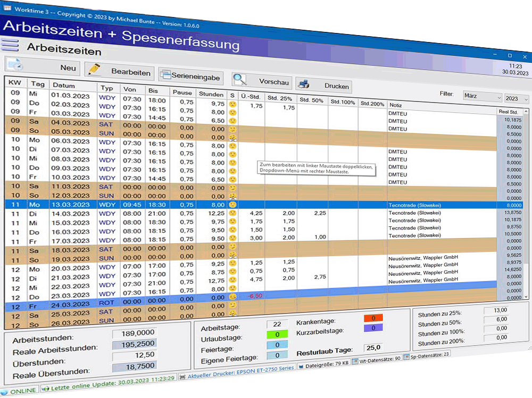The image size is (532, 398).
Task: Click the Dateigröße 79 KB status entry
Action: tap(323, 365)
